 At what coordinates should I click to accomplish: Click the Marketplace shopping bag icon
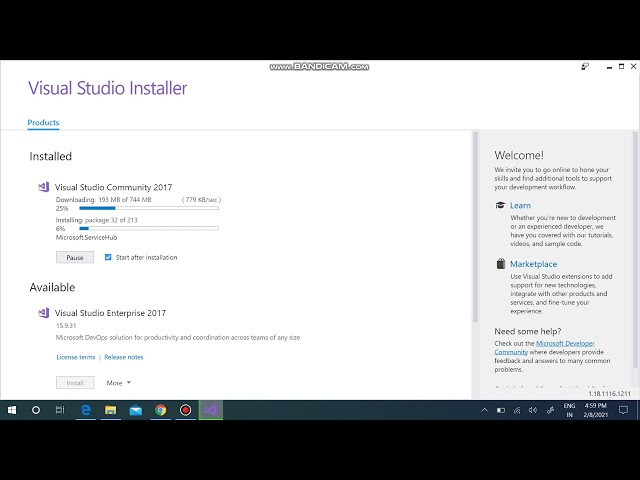coord(501,264)
